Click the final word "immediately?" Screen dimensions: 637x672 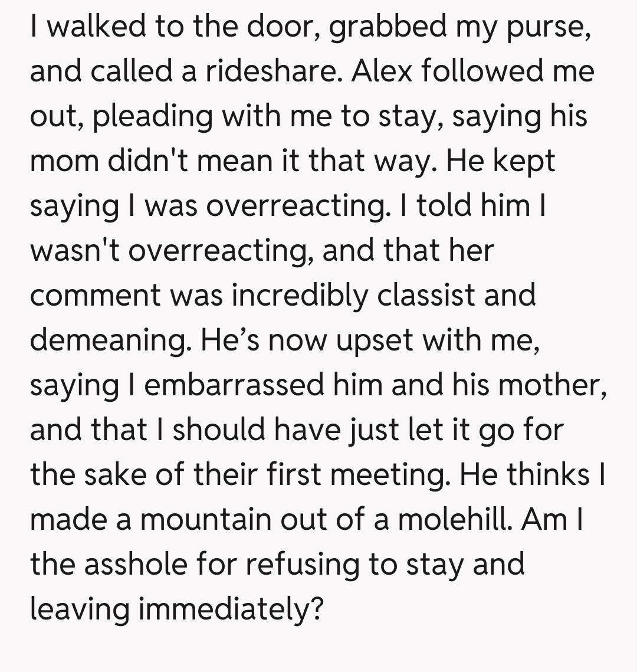point(231,609)
